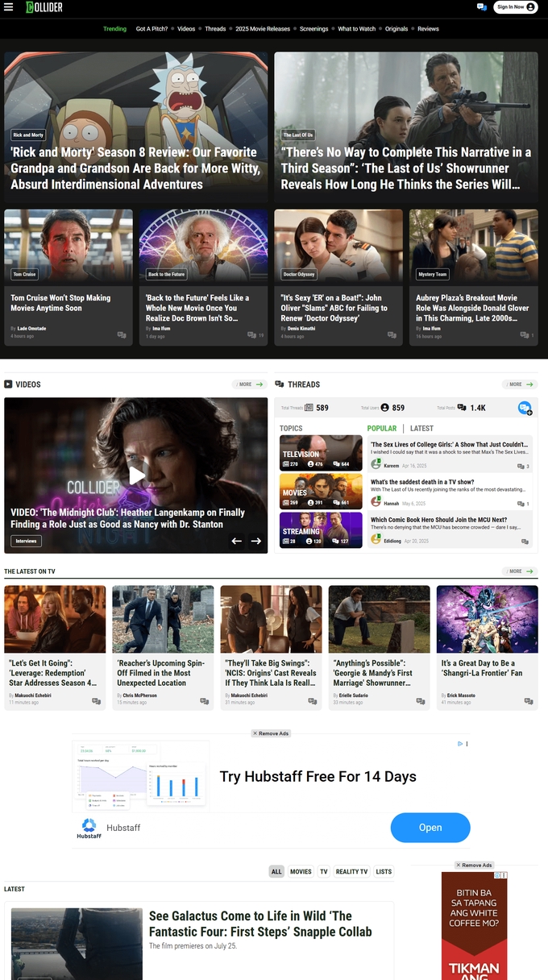Click the Sign In Now button
548x980 pixels.
(516, 7)
